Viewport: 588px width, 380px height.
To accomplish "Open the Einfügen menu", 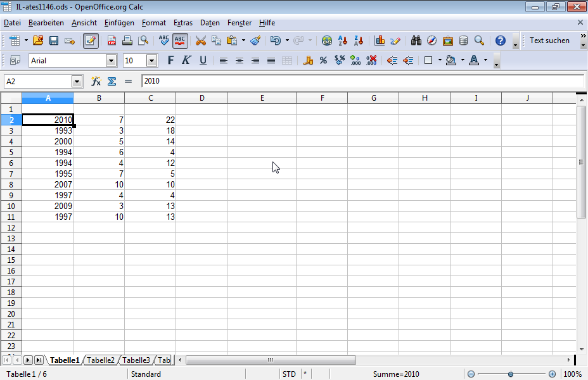I will click(x=119, y=23).
